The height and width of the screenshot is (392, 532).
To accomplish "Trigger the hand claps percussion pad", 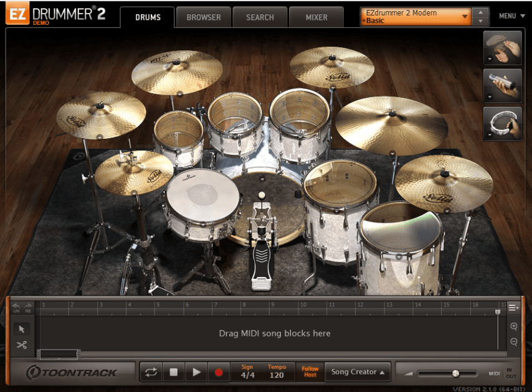I will pyautogui.click(x=502, y=49).
